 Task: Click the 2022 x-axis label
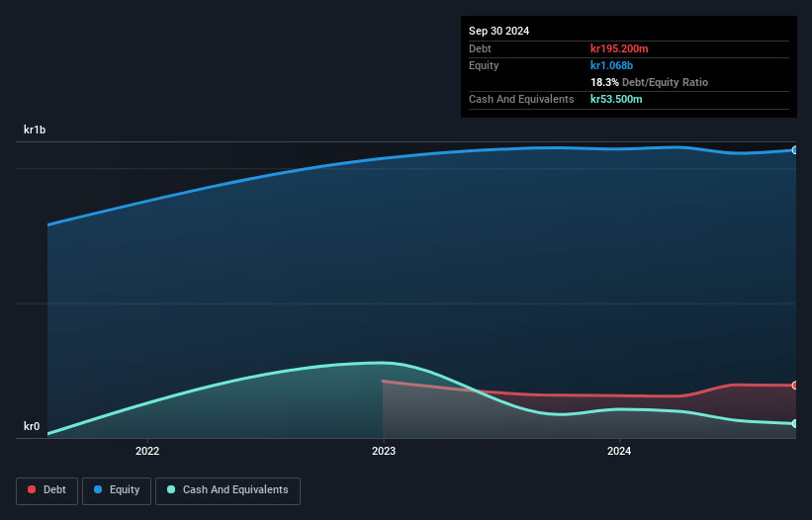(x=147, y=451)
